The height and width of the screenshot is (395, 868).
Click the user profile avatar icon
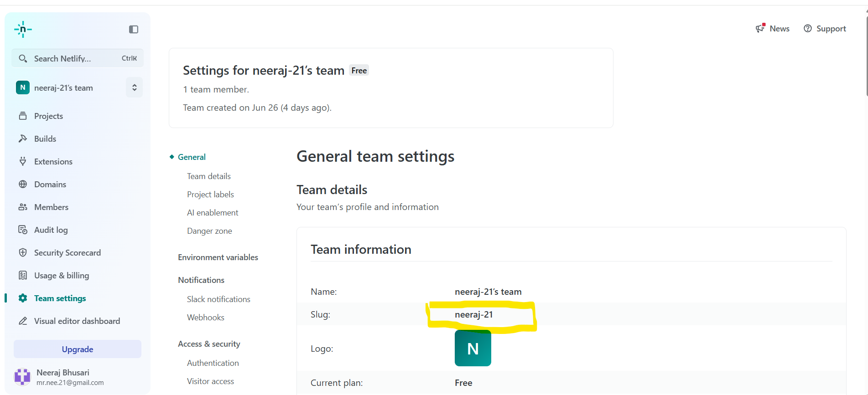pos(22,377)
